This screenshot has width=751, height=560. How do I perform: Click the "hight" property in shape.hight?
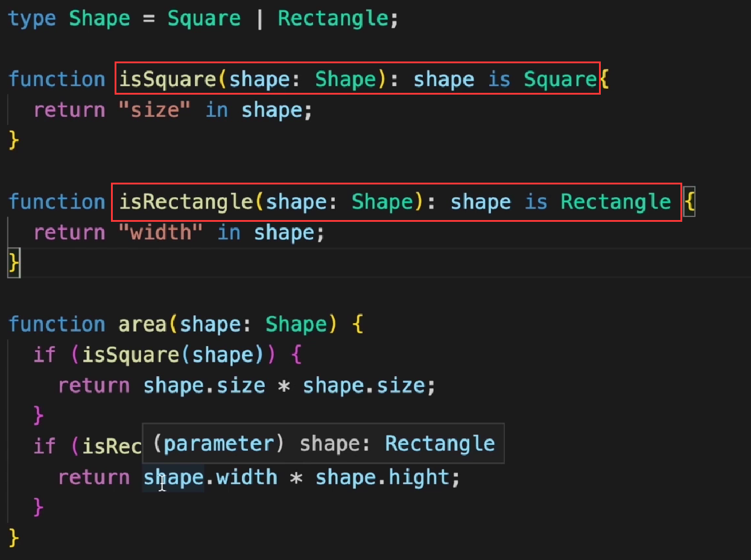pos(419,478)
